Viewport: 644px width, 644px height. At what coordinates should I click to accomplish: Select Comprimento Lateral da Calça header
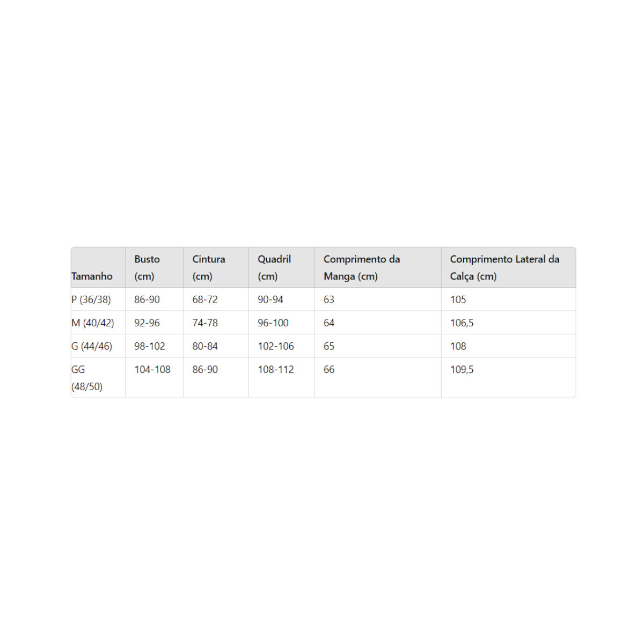tap(504, 267)
